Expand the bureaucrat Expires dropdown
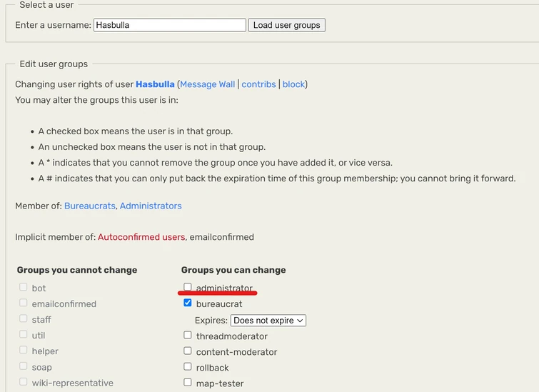 click(x=268, y=321)
